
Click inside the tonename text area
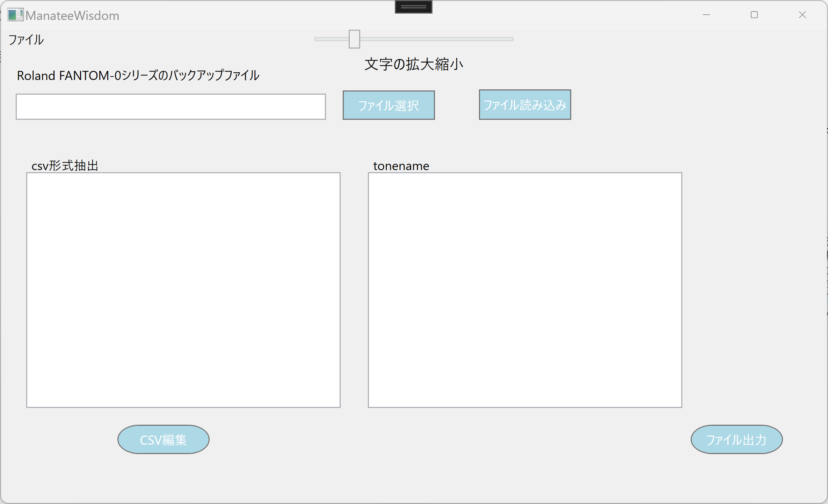point(525,290)
